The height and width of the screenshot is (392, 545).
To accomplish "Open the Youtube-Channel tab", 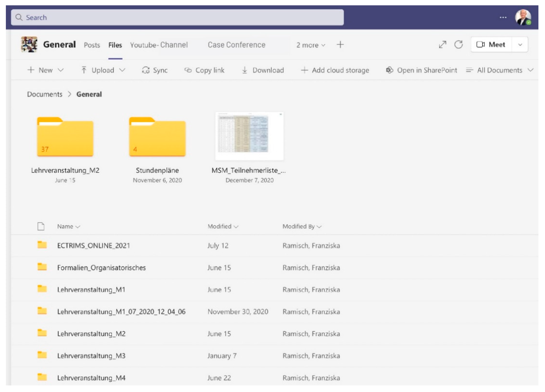I will tap(159, 45).
